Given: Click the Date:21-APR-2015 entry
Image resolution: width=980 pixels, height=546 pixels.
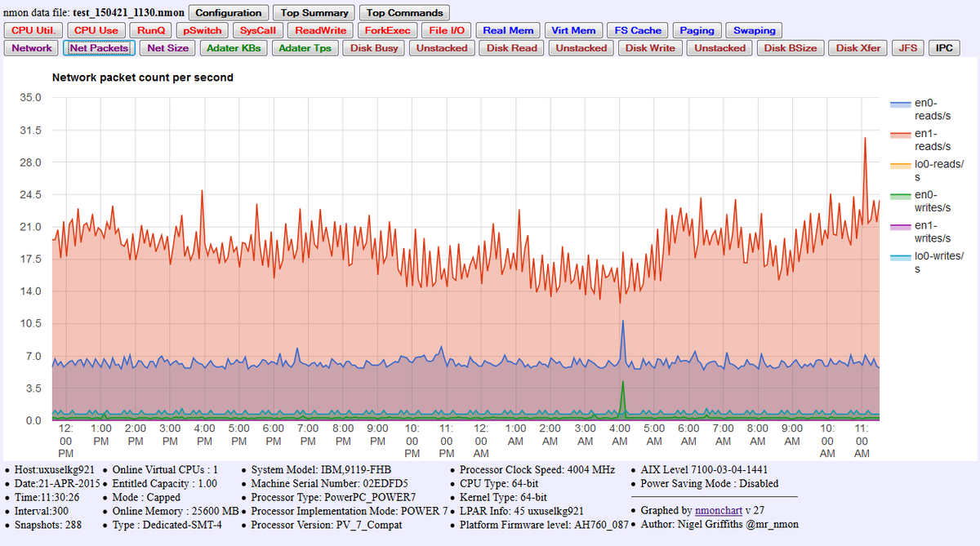Looking at the screenshot, I should click(x=57, y=483).
